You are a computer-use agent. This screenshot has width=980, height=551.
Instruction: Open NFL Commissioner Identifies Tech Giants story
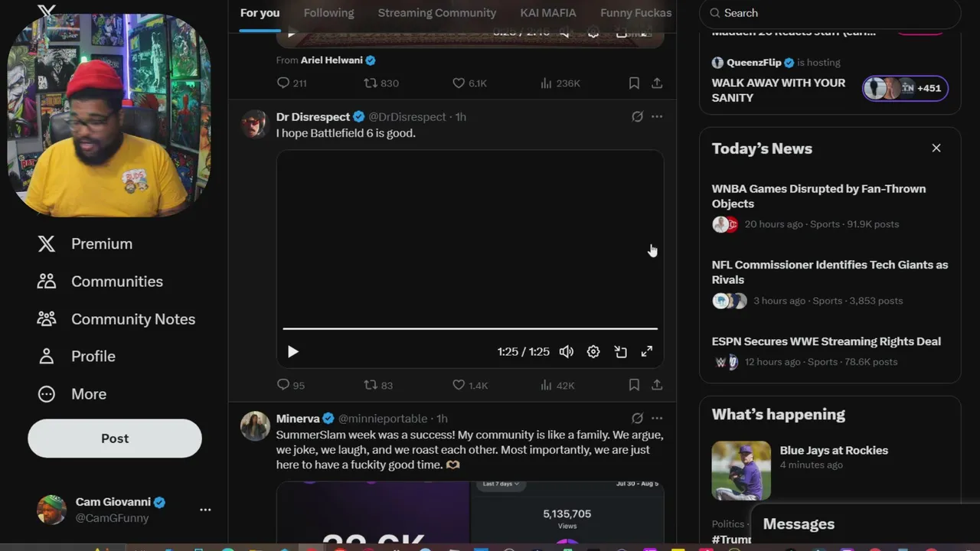pos(830,282)
